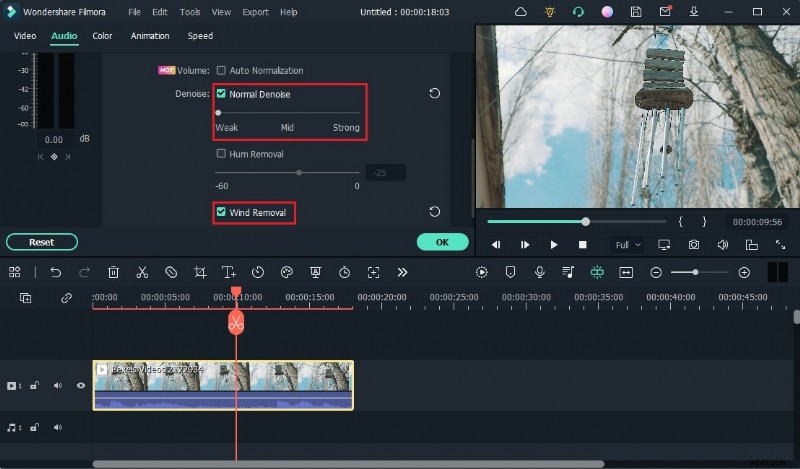Take a snapshot with the camera icon

coord(693,244)
